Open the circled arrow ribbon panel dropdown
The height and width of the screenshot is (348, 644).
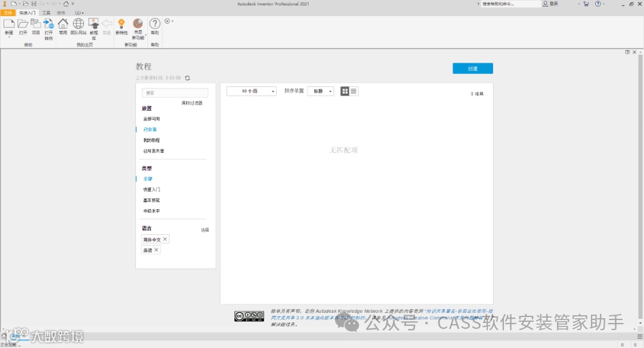(x=169, y=21)
